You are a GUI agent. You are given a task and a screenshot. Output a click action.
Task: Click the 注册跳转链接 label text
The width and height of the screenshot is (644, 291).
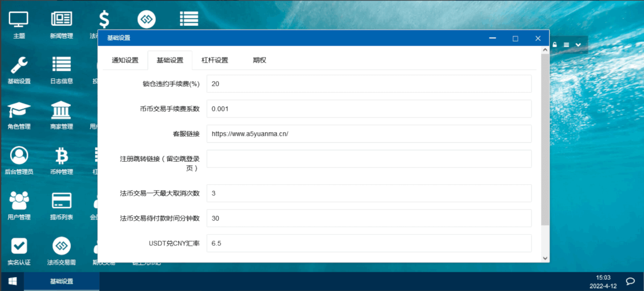(x=160, y=163)
